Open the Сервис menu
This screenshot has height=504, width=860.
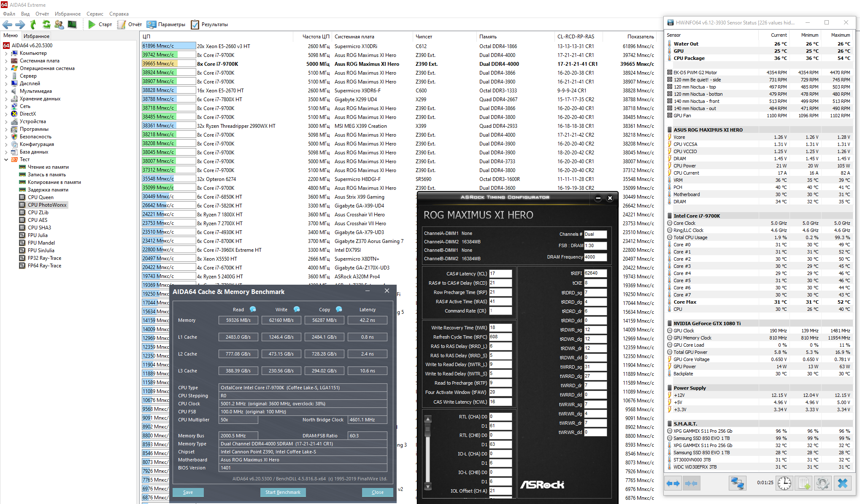[95, 14]
